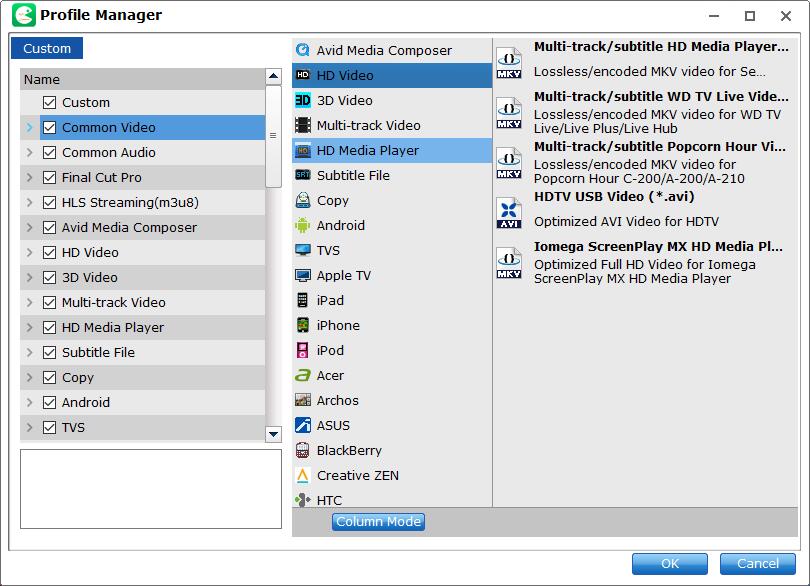Click the HD Video icon in format list
This screenshot has width=810, height=586.
coord(303,75)
